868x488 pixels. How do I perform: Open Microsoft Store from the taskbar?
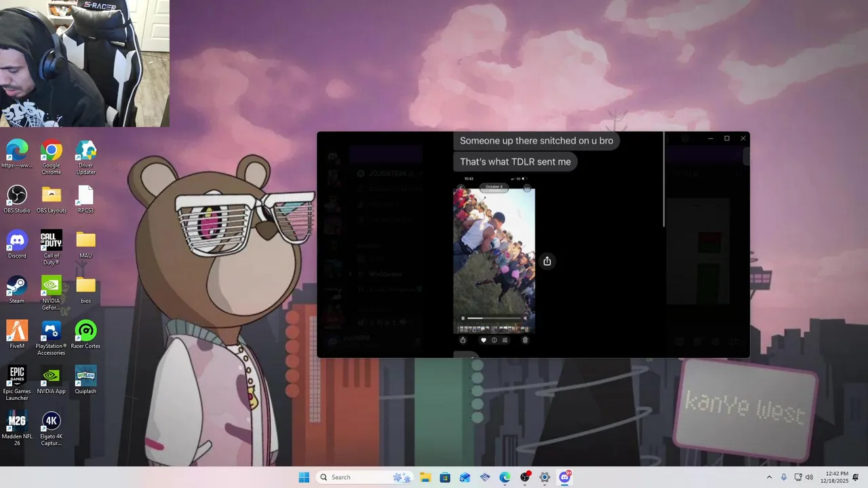(x=445, y=477)
